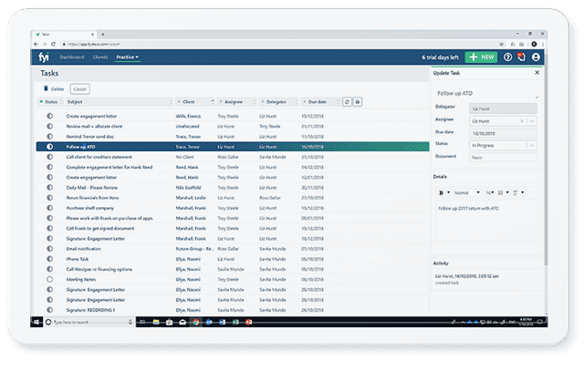Select Complete engagement letter for Hank Reed
The image size is (584, 392).
click(x=233, y=167)
